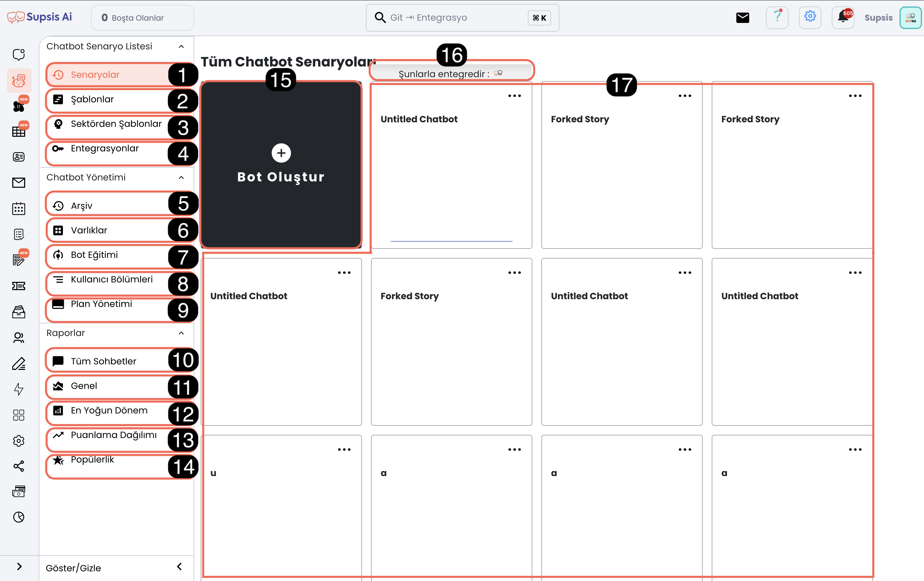Viewport: 924px width, 581px height.
Task: Open the payment card icon in left rail
Action: (x=18, y=492)
